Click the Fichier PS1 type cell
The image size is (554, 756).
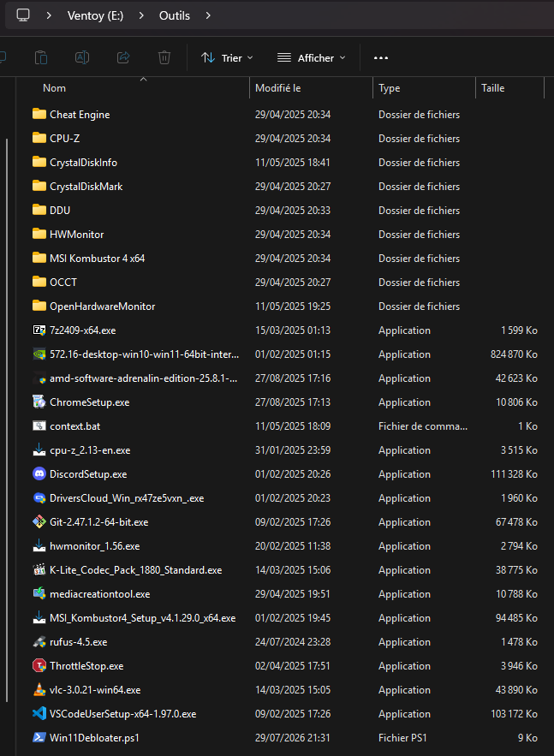tap(402, 738)
